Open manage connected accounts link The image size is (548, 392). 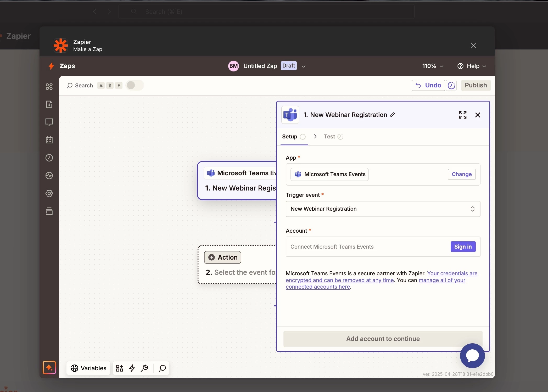pyautogui.click(x=376, y=284)
